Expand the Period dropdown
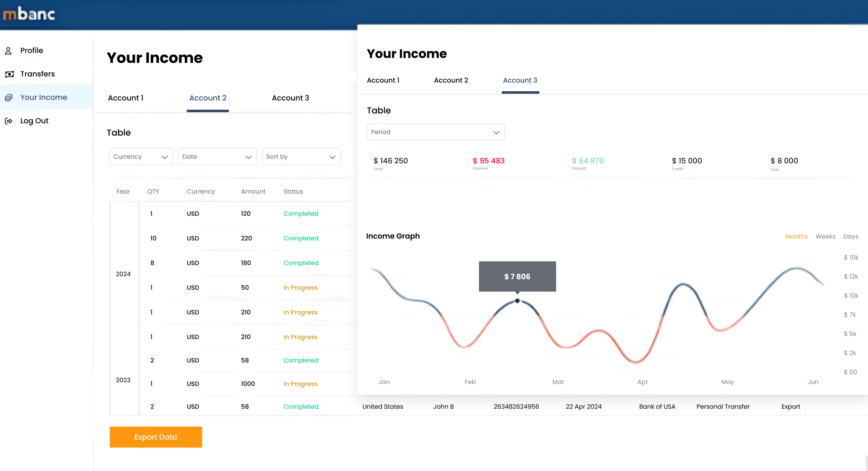 (x=436, y=132)
